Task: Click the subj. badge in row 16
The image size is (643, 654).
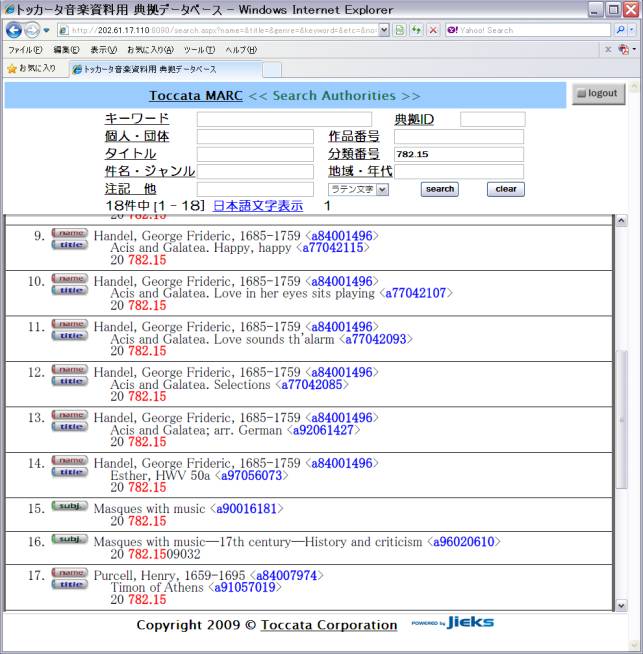Action: (70, 539)
